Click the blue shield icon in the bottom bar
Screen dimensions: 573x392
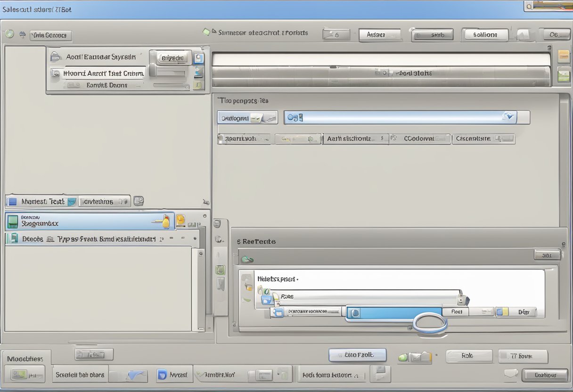162,375
